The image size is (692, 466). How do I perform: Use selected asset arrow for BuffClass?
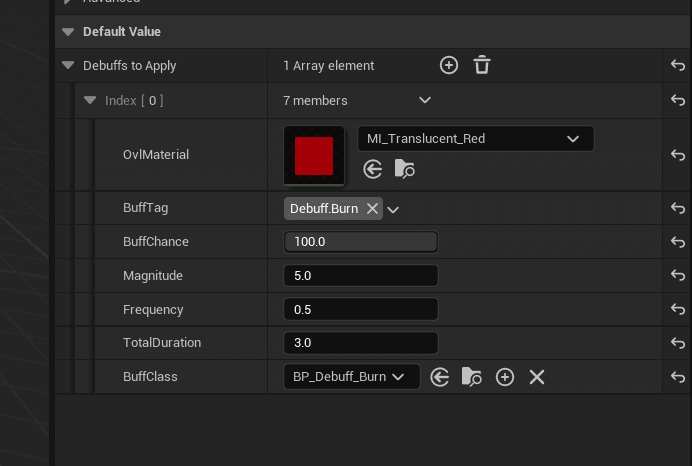pos(439,377)
